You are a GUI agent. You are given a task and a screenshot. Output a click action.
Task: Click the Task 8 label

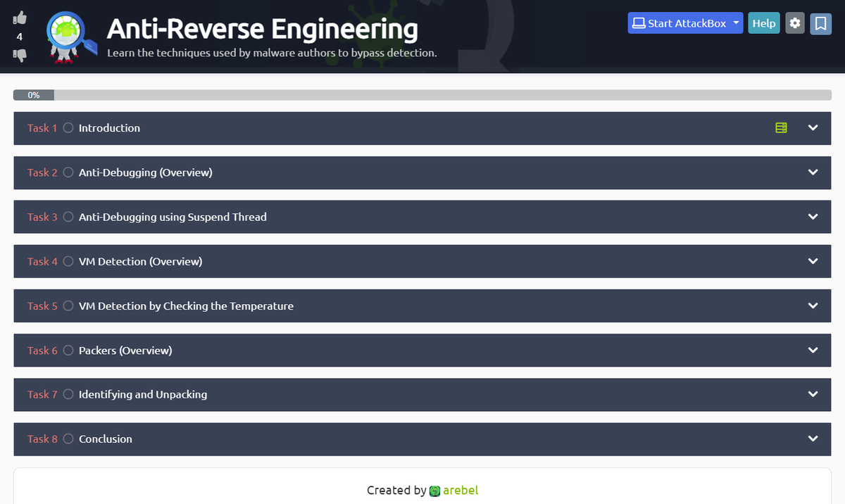[42, 439]
